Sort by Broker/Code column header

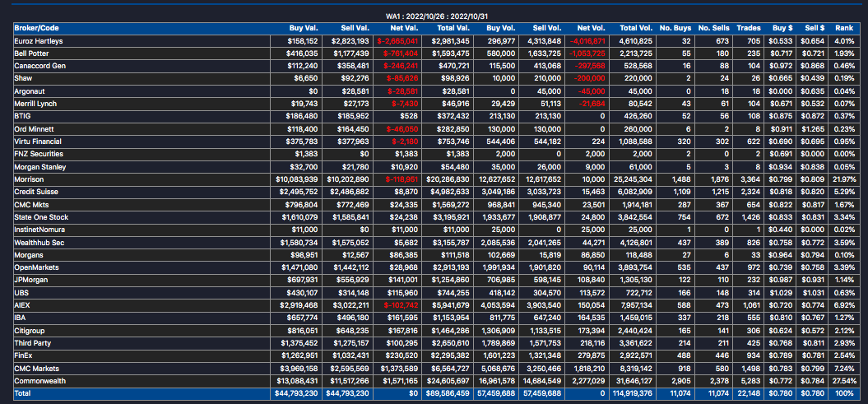(36, 28)
